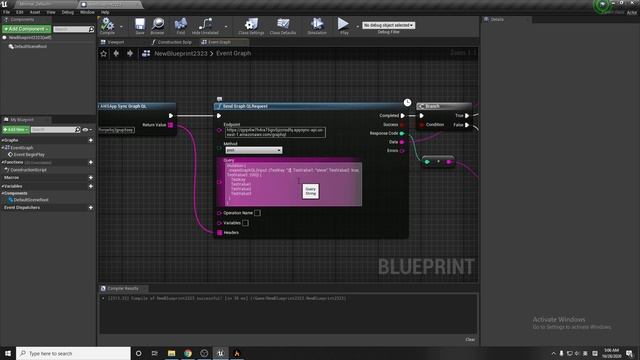Add new Event Dispatcher with plus icon
Image resolution: width=640 pixels, height=360 pixels.
tap(91, 207)
